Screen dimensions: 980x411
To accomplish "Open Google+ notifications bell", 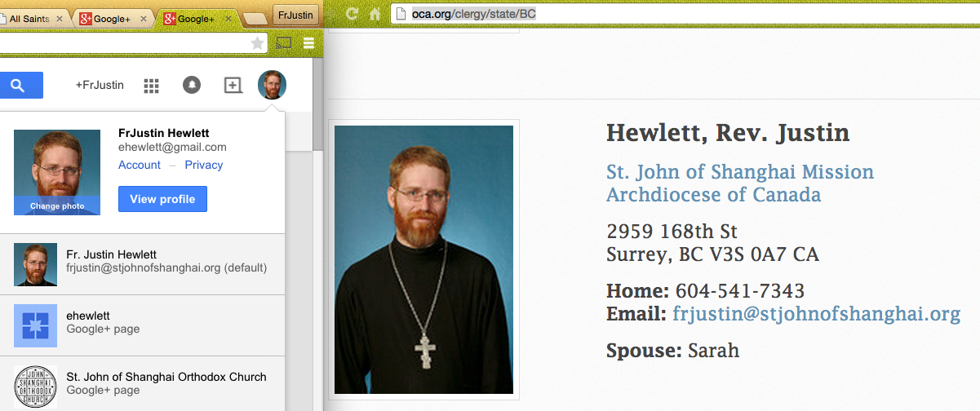I will [192, 85].
